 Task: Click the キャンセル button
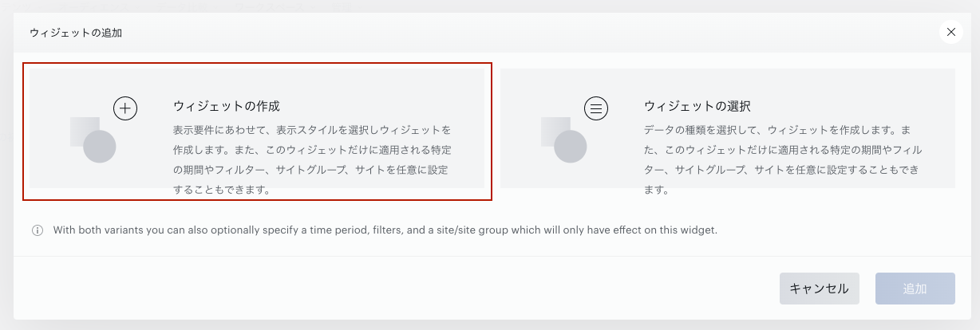coord(819,289)
